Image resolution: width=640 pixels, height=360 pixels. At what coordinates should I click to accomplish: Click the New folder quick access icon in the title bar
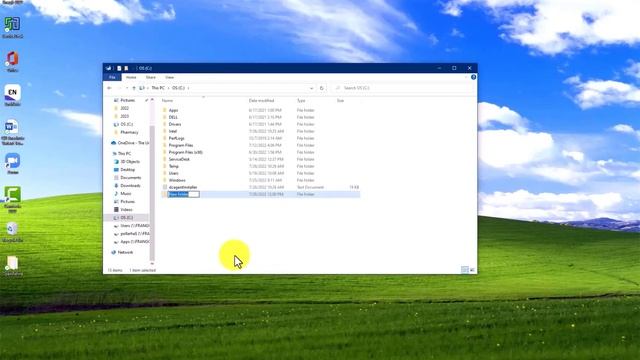126,68
